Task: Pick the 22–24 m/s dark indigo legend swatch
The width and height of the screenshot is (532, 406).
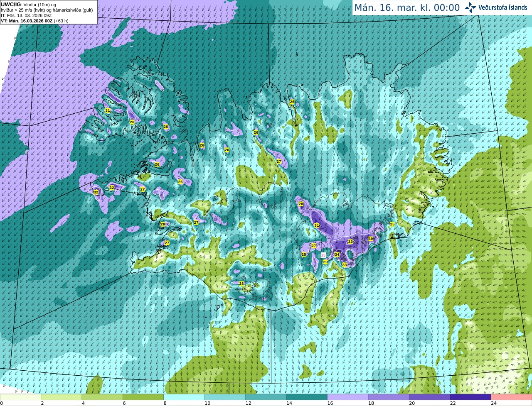Action: pos(470,397)
